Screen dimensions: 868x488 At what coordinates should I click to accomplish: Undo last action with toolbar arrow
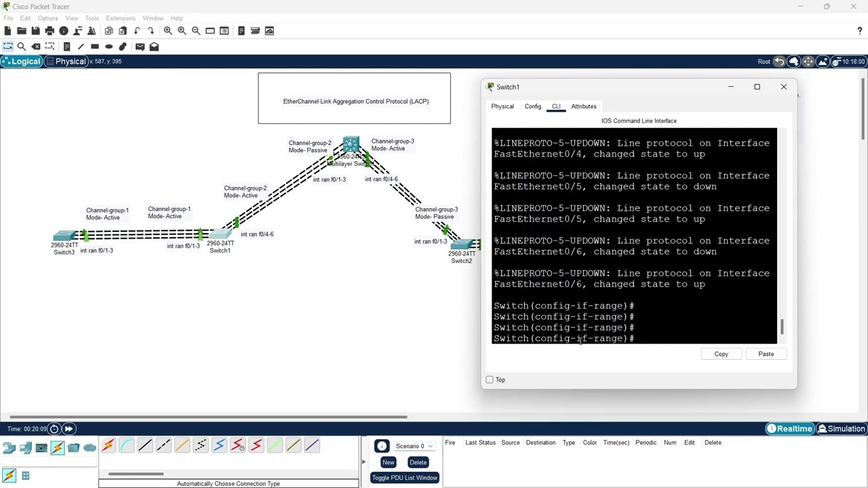[x=137, y=30]
